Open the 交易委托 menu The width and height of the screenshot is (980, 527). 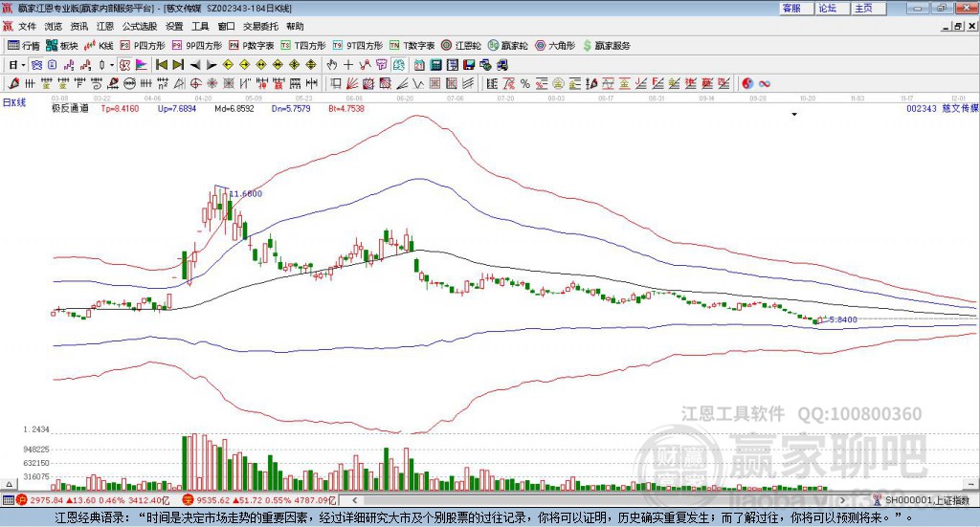pos(260,26)
